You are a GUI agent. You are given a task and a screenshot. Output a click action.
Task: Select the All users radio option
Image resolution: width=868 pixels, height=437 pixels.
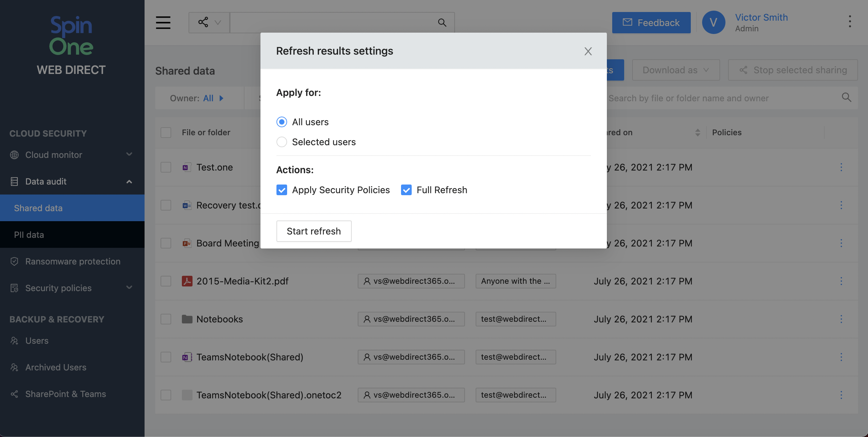[282, 122]
